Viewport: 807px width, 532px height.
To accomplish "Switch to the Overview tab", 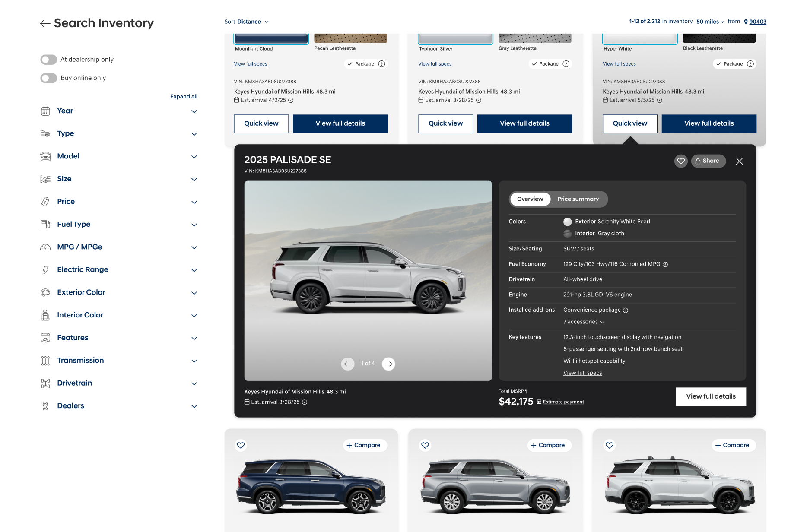I will 530,199.
